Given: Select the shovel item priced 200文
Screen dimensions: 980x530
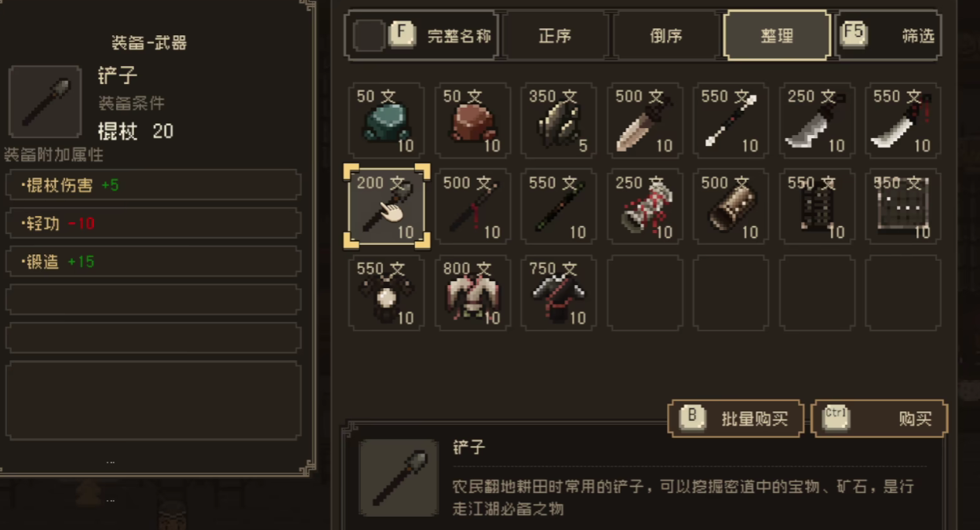Looking at the screenshot, I should point(386,207).
